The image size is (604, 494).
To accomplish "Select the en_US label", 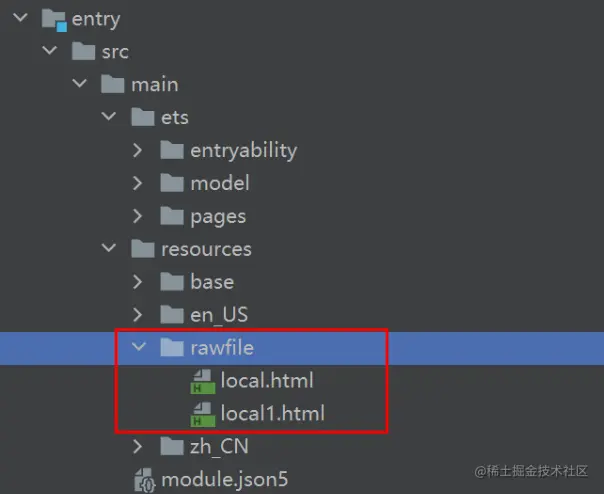I will 219,315.
